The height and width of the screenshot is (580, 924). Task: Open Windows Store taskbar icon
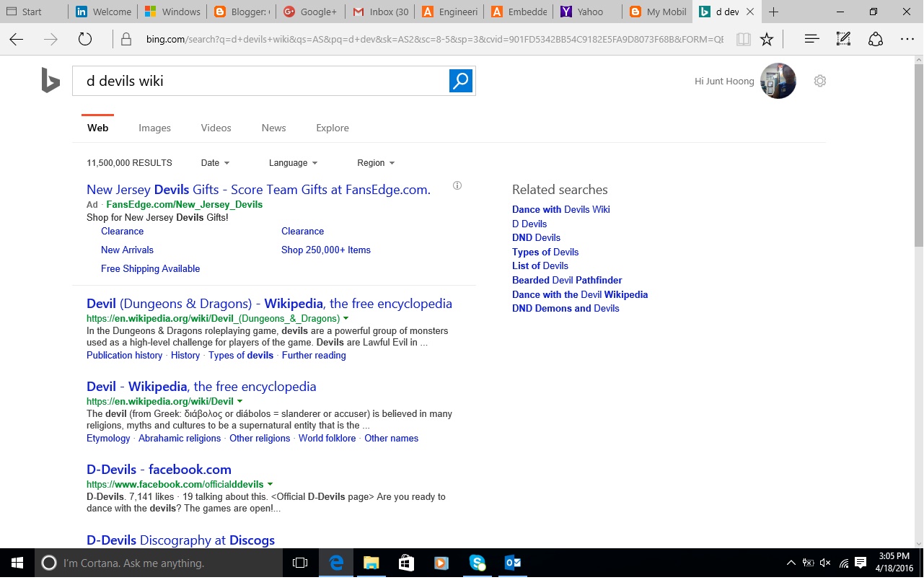click(x=406, y=563)
